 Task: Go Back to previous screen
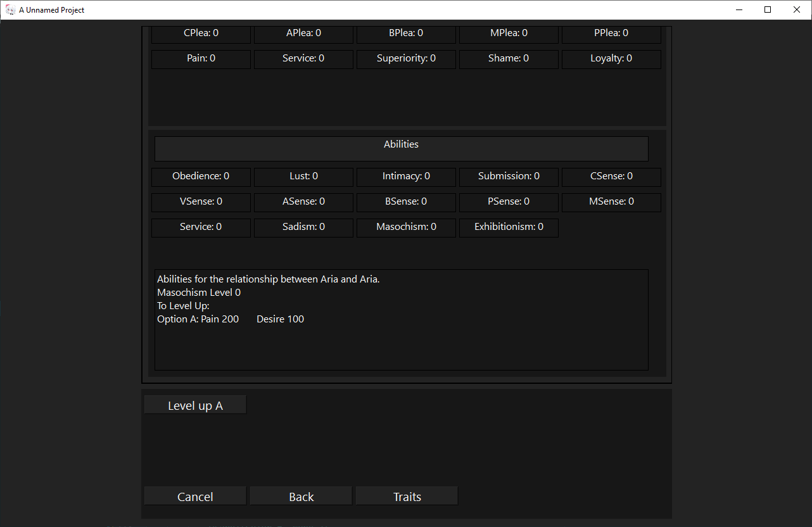point(301,497)
